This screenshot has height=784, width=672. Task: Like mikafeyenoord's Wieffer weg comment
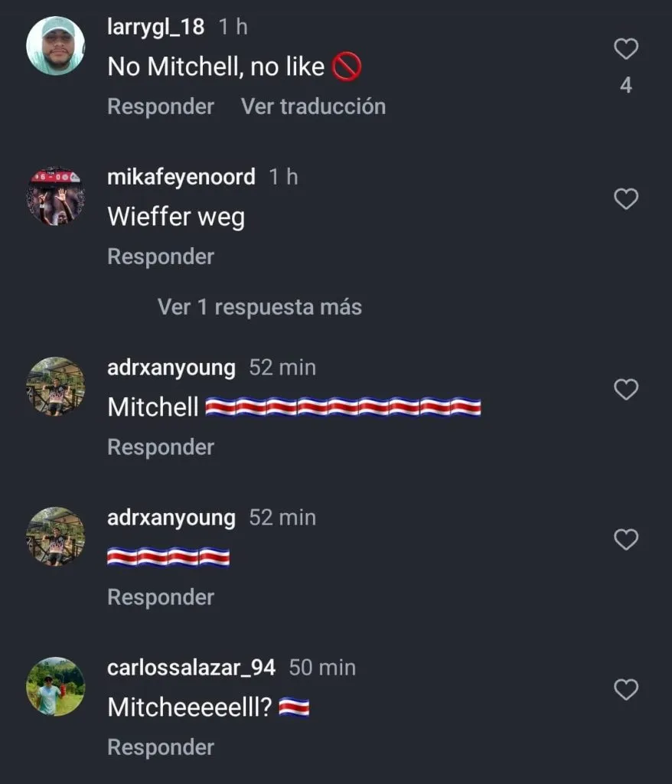626,199
